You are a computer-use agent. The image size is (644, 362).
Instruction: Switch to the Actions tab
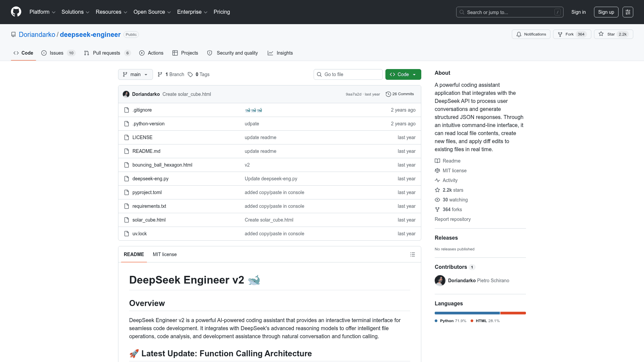pos(151,53)
